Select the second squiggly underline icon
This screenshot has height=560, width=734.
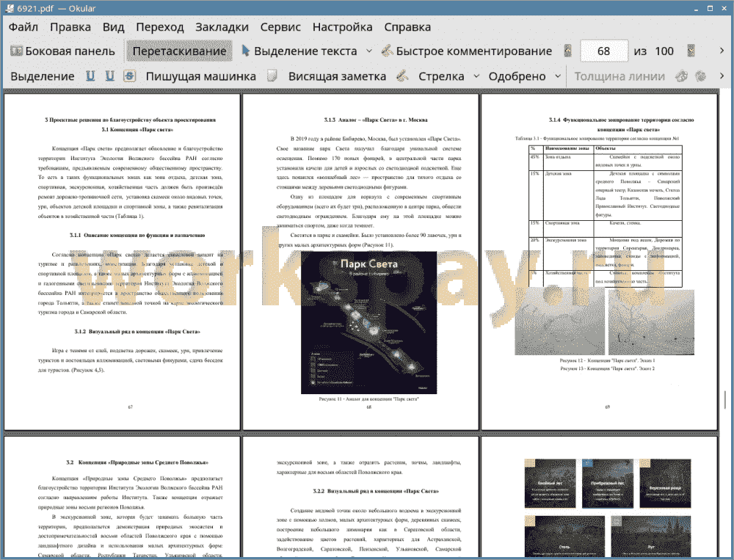[109, 76]
